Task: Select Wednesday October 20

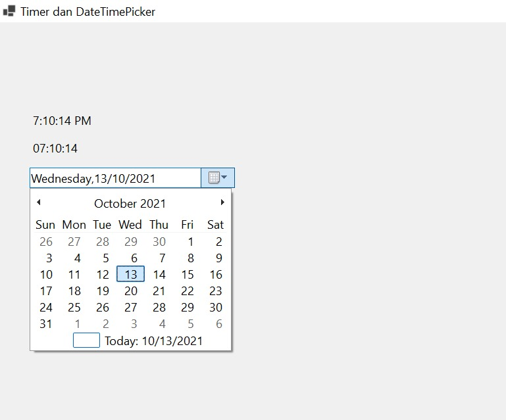Action: point(131,291)
